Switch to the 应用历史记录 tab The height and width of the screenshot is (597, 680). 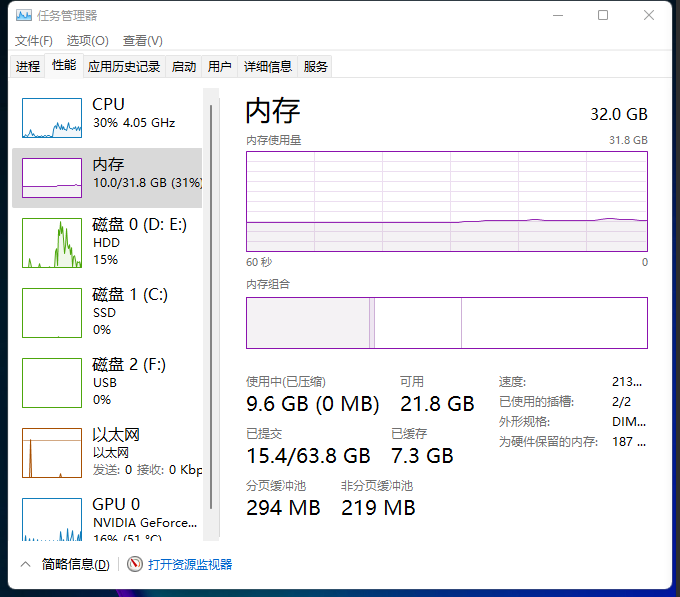click(x=124, y=67)
